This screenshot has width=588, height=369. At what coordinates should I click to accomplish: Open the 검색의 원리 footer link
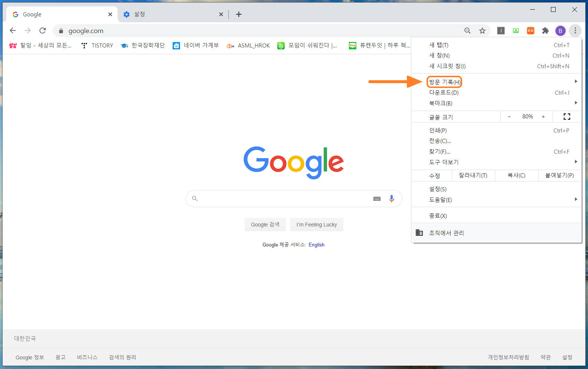point(122,357)
